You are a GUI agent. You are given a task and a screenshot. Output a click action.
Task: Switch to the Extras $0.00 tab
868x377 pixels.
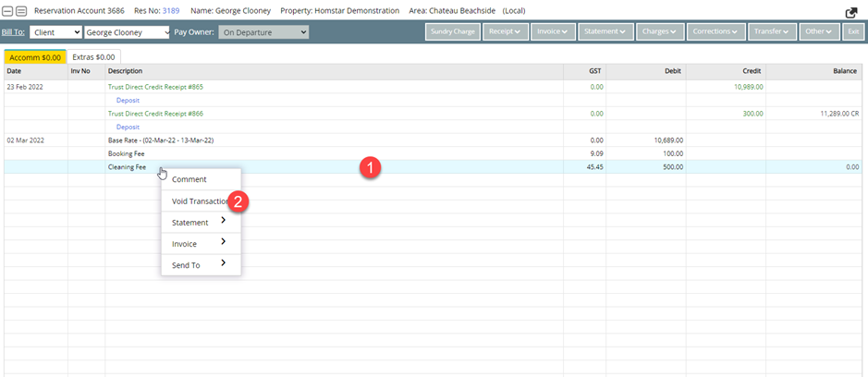[x=95, y=57]
